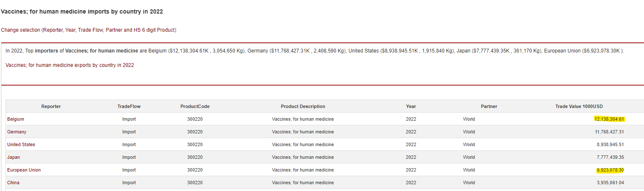This screenshot has height=191, width=644.
Task: Click the Year column header
Action: 411,106
